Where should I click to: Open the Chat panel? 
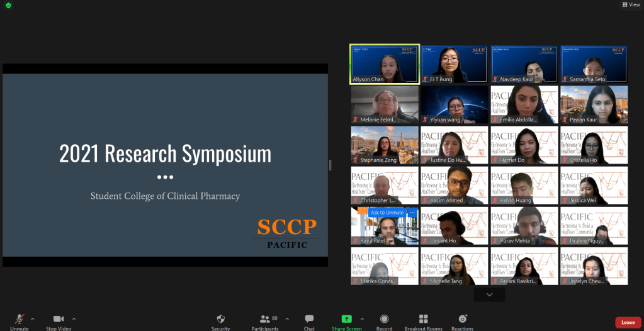309,320
